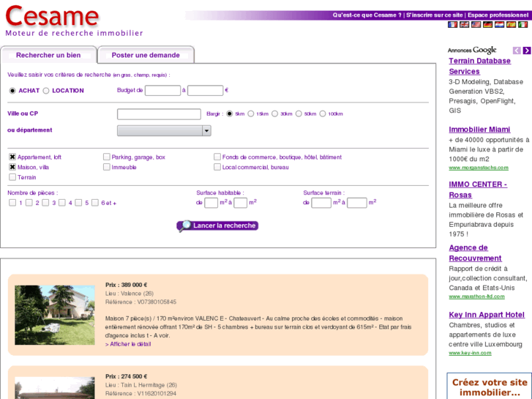The height and width of the screenshot is (399, 532).
Task: Go to previous Google ads with left arrow
Action: [x=517, y=51]
